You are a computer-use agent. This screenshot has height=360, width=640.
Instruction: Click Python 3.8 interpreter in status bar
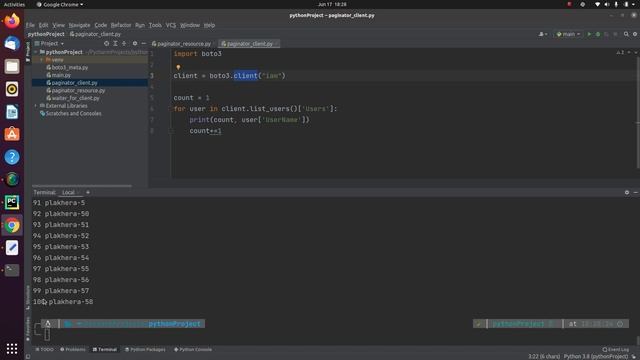[596, 356]
